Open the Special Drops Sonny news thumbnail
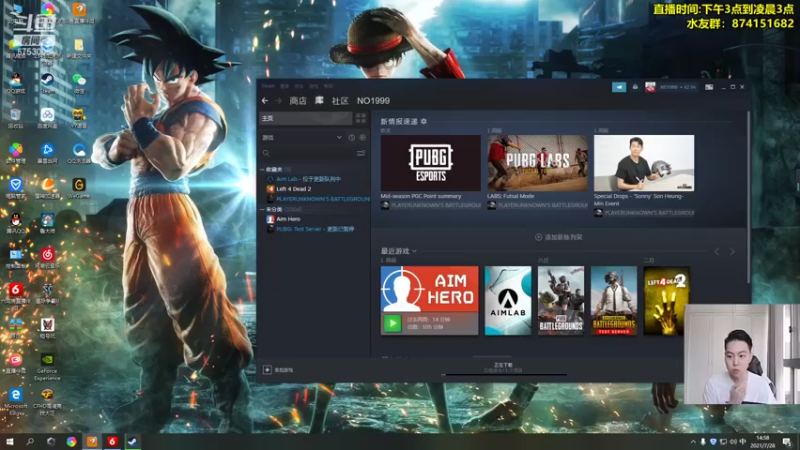800x450 pixels. 644,163
